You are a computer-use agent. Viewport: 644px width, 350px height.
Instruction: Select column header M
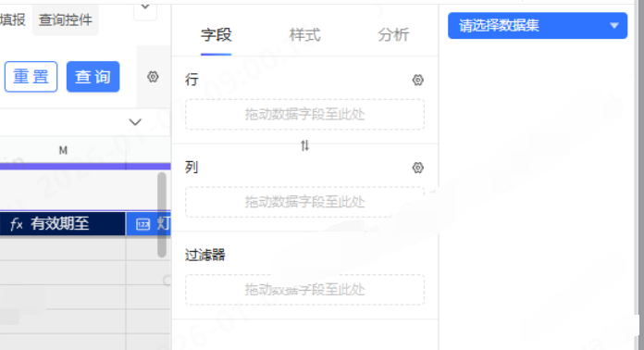click(63, 150)
